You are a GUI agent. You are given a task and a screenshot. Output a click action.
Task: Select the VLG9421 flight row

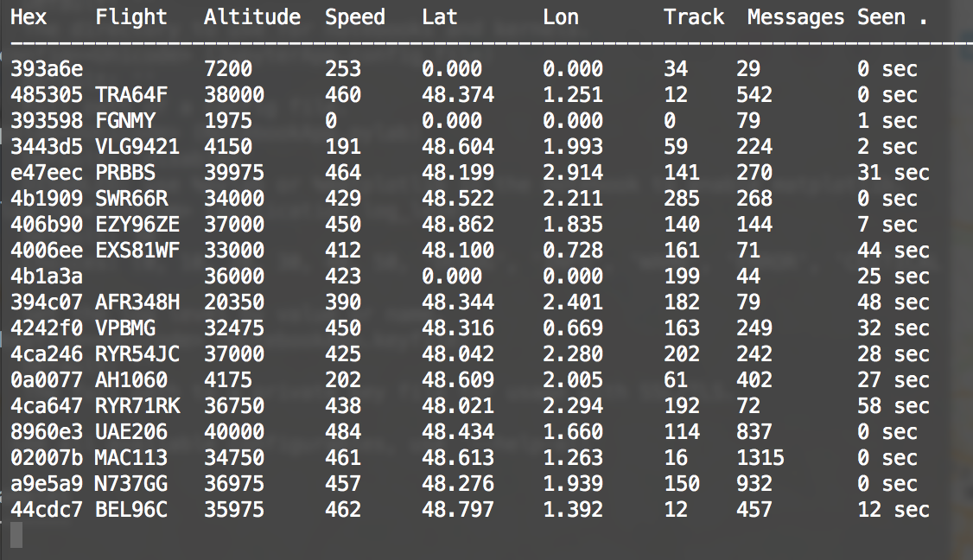point(470,147)
